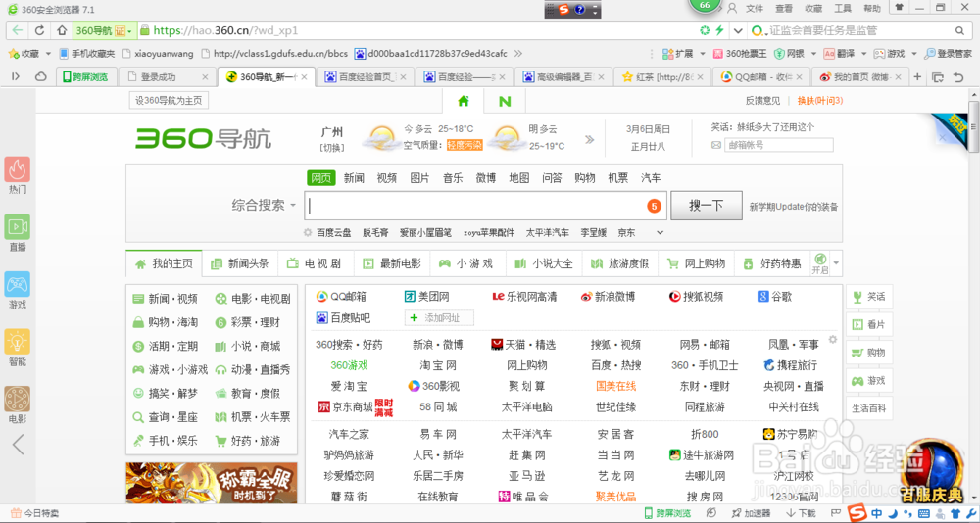This screenshot has width=980, height=523.
Task: Switch city with the 切换 link
Action: point(331,148)
